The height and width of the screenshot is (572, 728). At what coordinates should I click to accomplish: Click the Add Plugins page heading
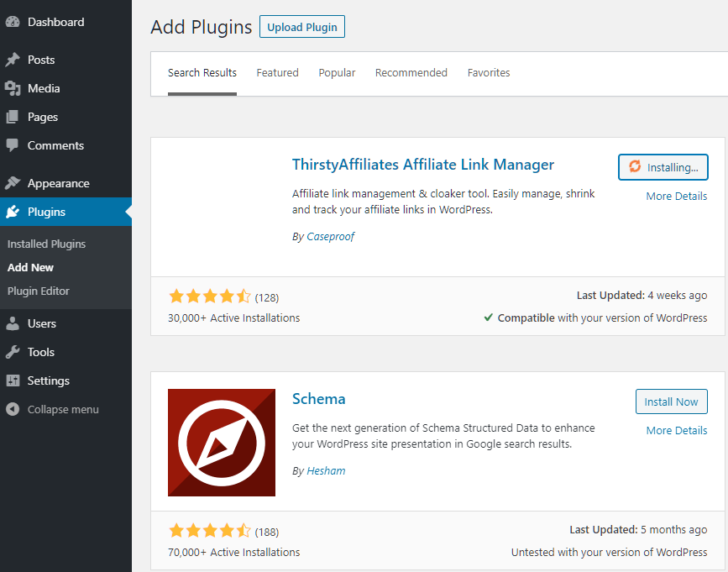click(201, 27)
